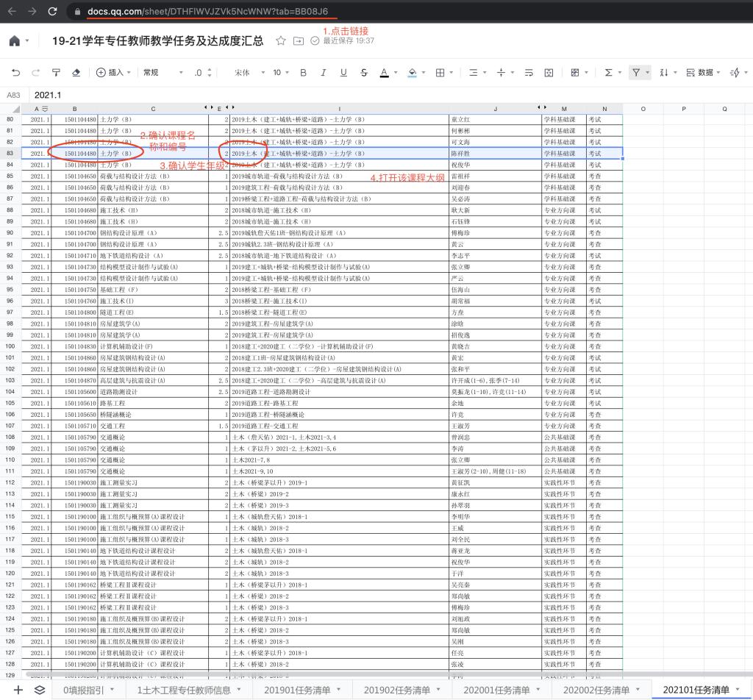The height and width of the screenshot is (700, 753).
Task: Open the 插入 insert dropdown
Action: point(114,72)
